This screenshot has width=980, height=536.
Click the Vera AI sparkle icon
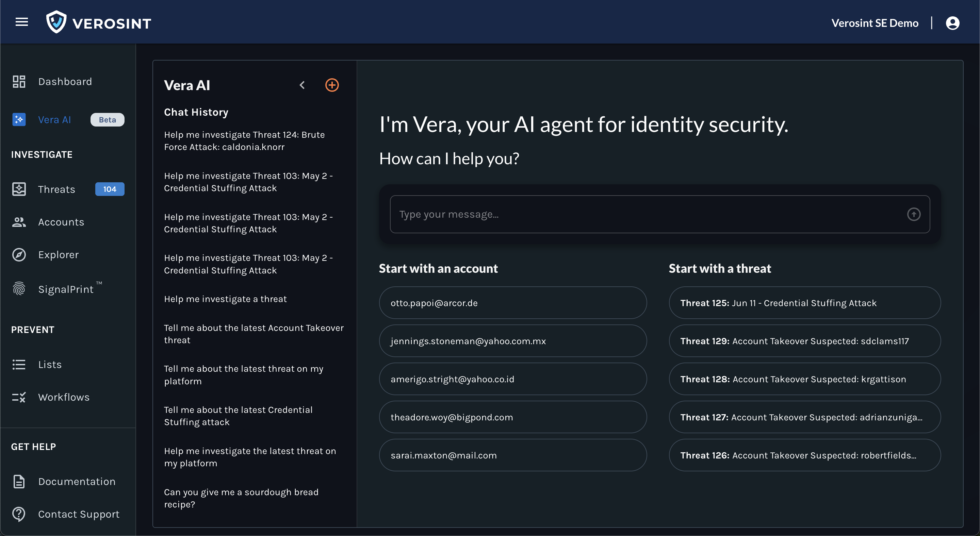click(x=19, y=119)
